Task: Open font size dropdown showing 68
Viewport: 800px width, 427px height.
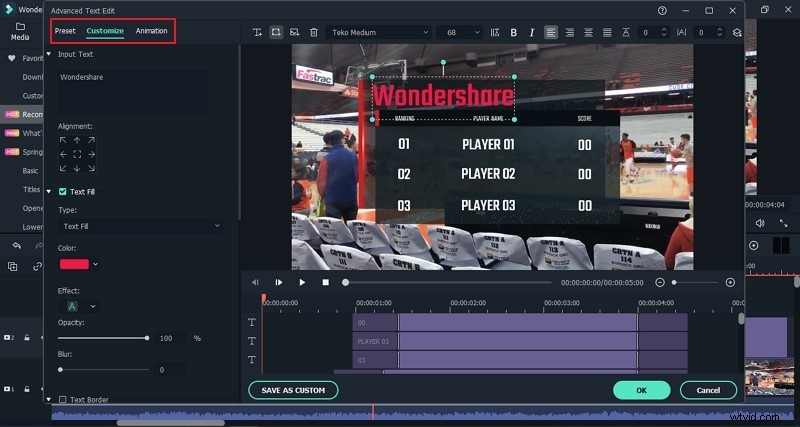Action: (460, 33)
